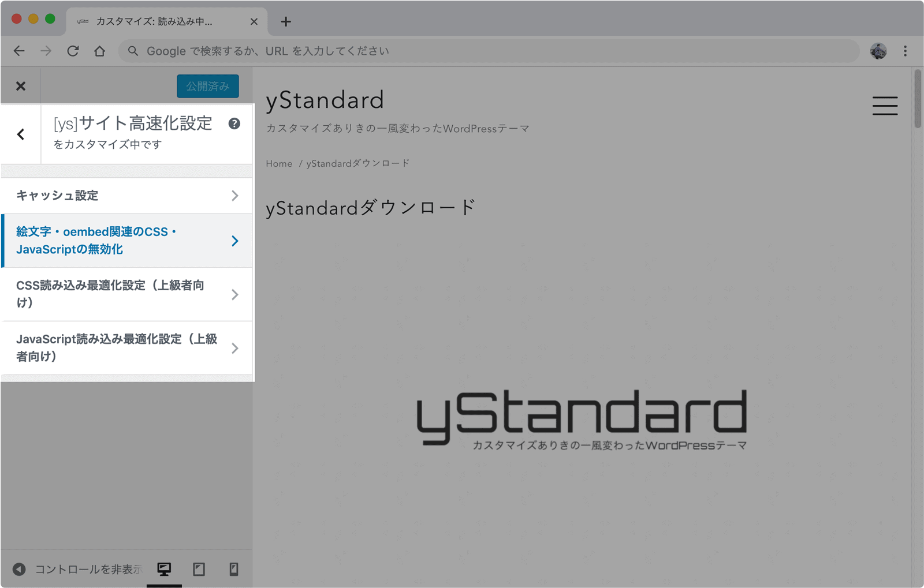Click the browser forward arrow

46,51
